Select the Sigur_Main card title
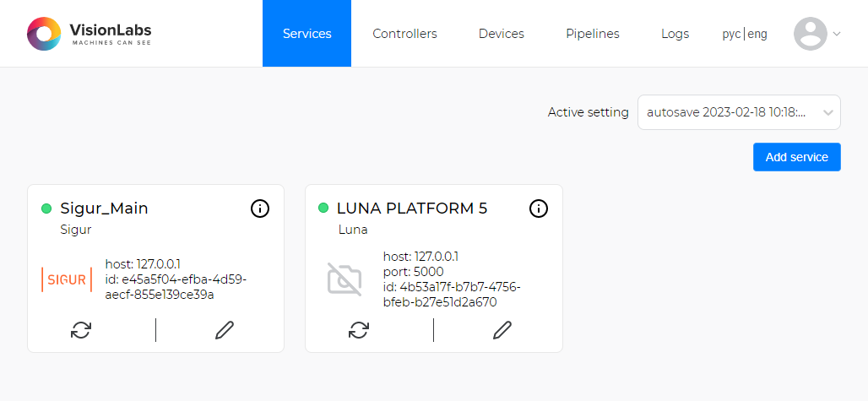Screen dimensions: 868x401 click(104, 209)
